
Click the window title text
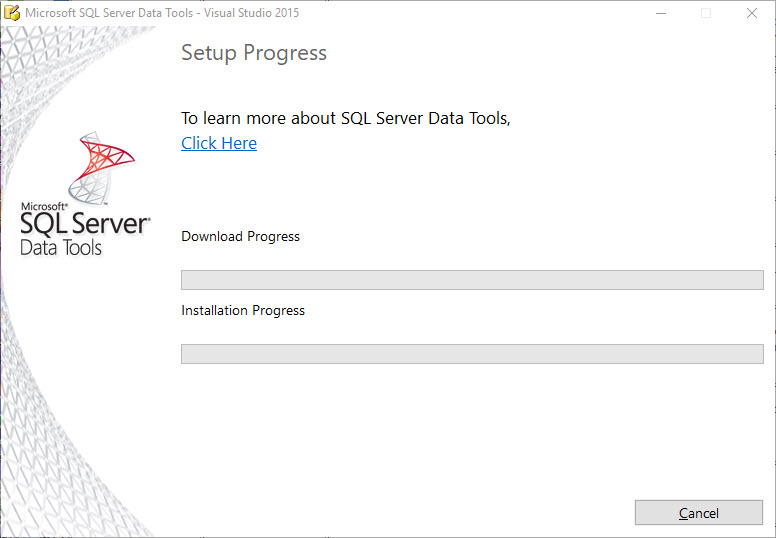pyautogui.click(x=161, y=13)
